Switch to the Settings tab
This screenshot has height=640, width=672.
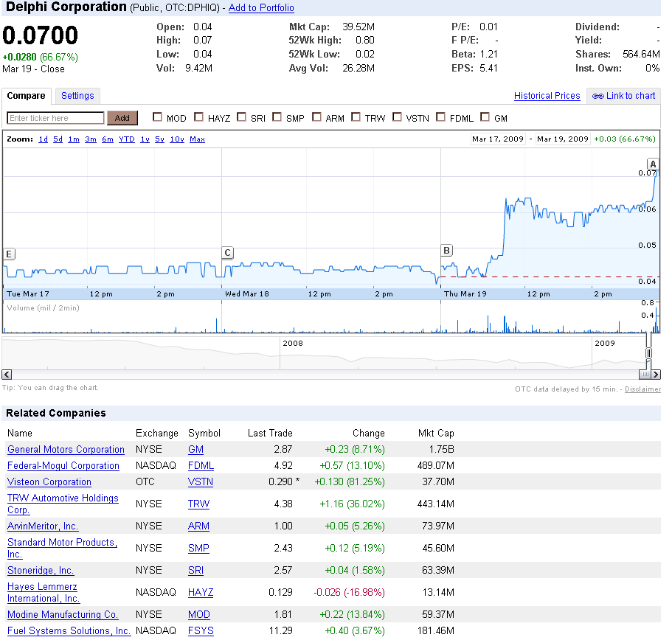click(77, 96)
